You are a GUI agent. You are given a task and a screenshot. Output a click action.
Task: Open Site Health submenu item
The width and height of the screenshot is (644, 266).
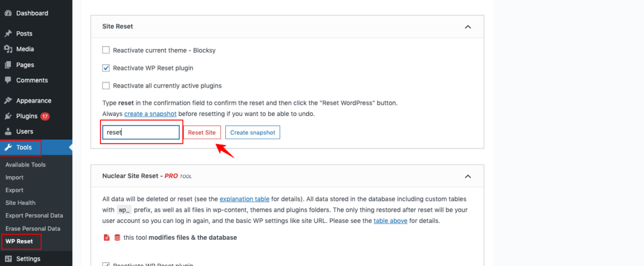(x=20, y=203)
